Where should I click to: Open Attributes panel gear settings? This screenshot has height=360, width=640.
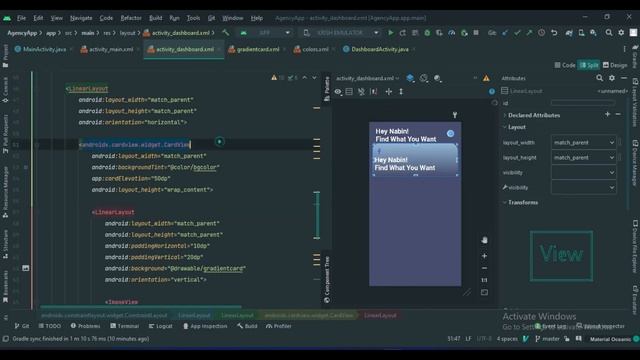[x=611, y=78]
